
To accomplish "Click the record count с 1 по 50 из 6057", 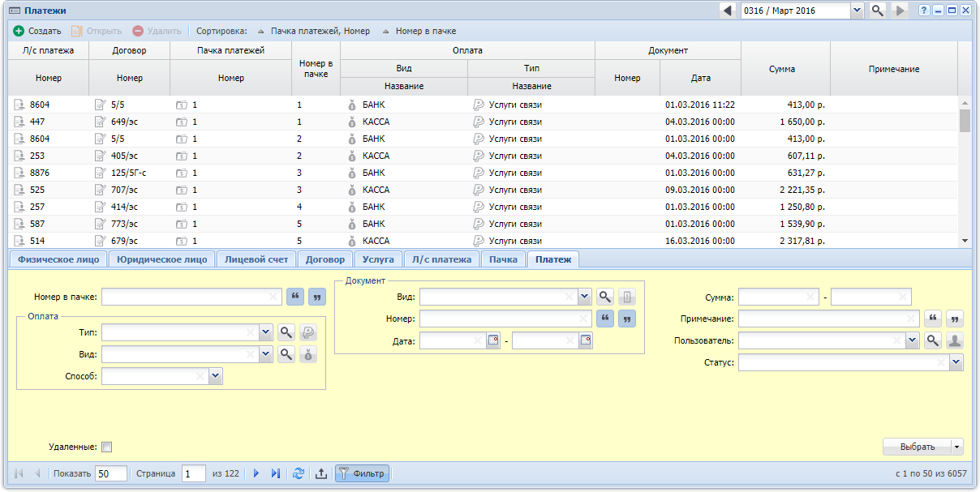I will 931,473.
